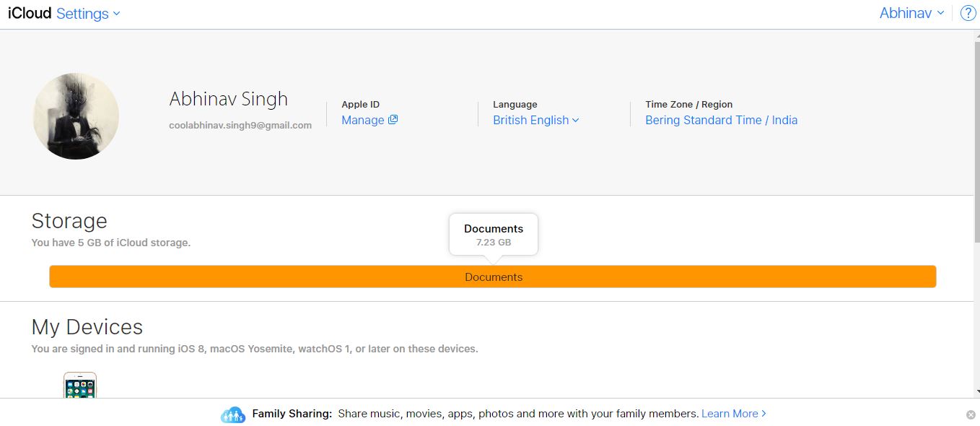Click the signed-in devices description text
This screenshot has width=980, height=426.
click(255, 349)
